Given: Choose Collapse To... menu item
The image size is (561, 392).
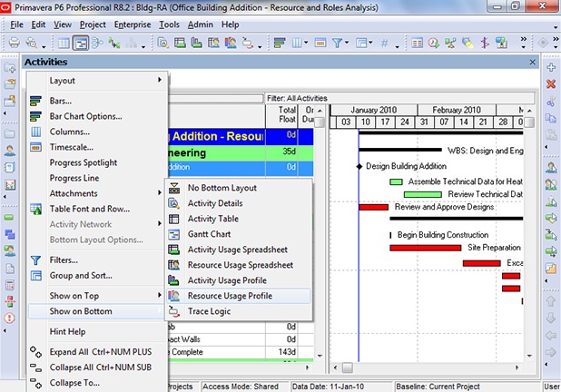Looking at the screenshot, I should pyautogui.click(x=96, y=383).
